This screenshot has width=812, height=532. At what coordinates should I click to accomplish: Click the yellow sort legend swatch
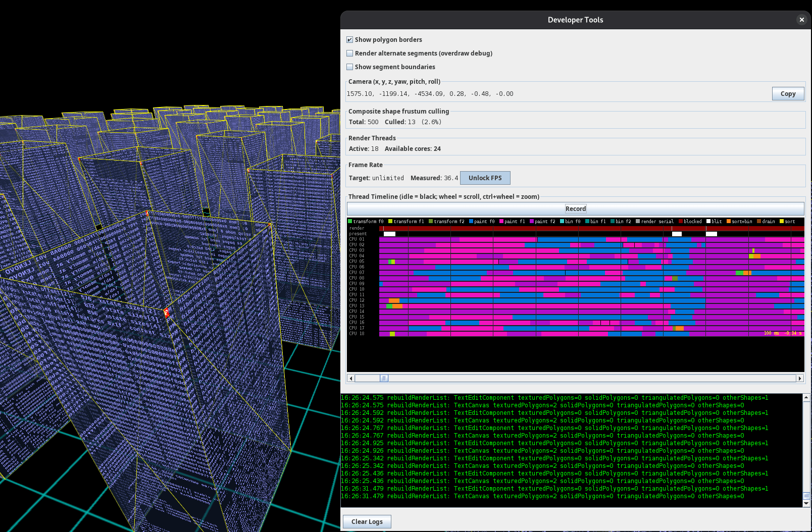click(782, 221)
